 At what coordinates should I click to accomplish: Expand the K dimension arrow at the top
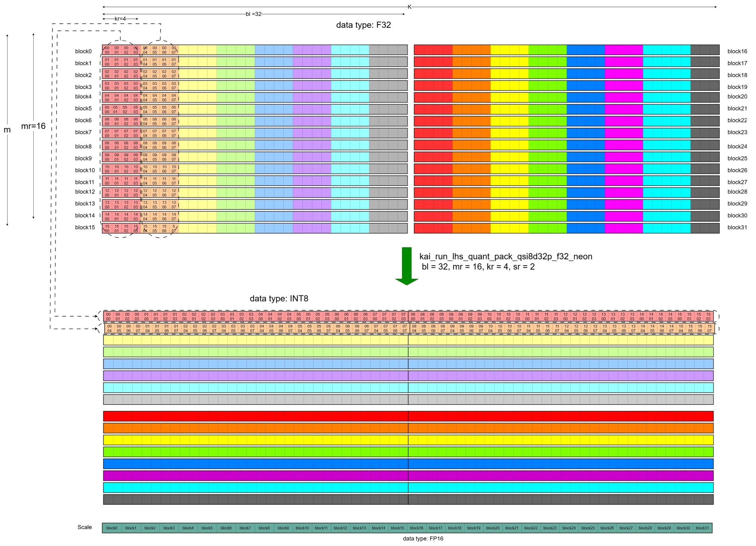[409, 6]
